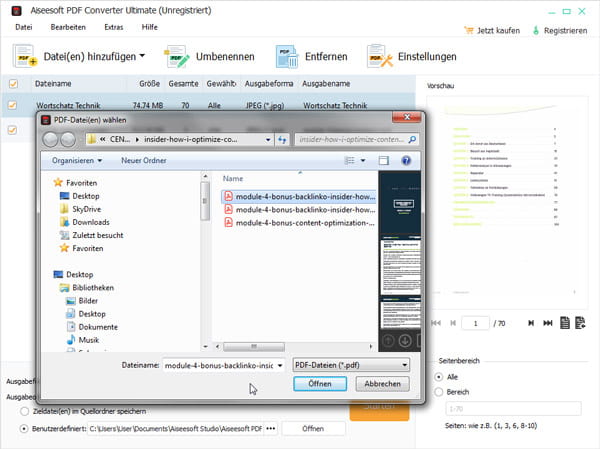Open the Bearbeiten menu
Viewport: 600px width, 449px height.
click(x=68, y=27)
